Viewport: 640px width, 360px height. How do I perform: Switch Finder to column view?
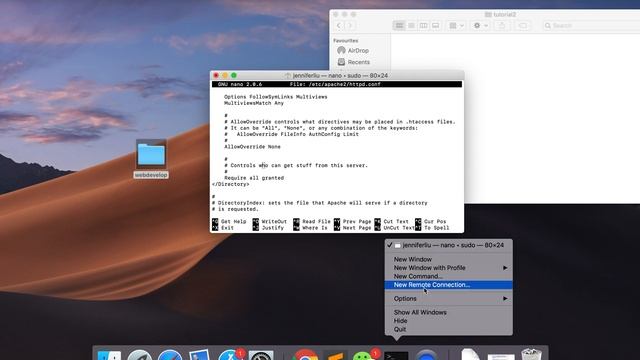424,26
